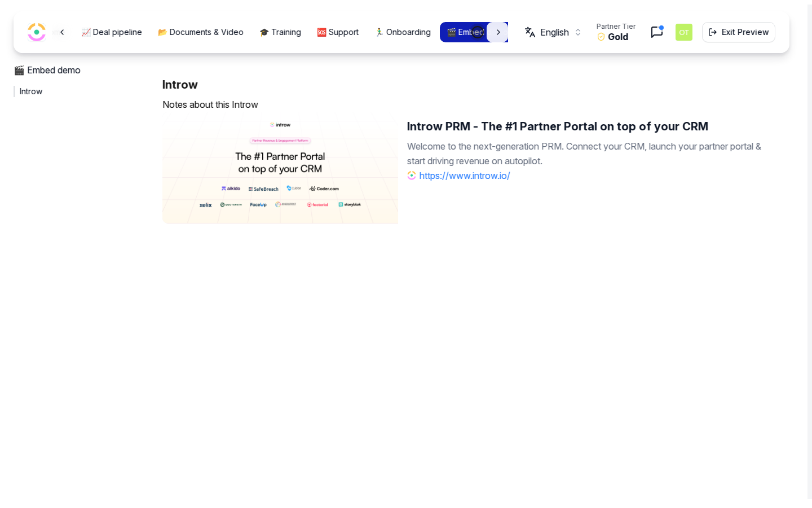812x508 pixels.
Task: Open the OT user avatar menu
Action: pos(684,32)
